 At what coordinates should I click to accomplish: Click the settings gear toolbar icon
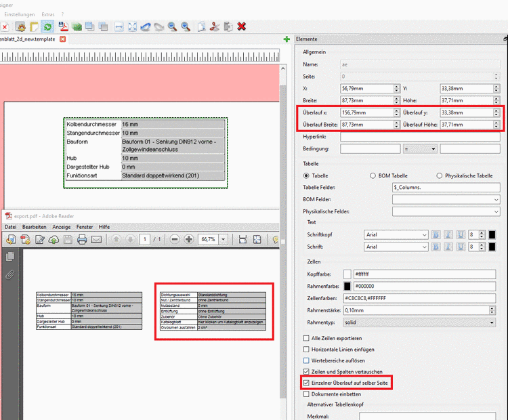point(20,26)
